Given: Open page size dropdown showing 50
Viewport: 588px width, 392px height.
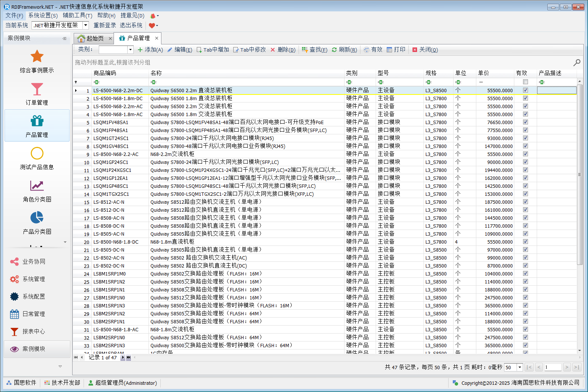Looking at the screenshot, I should [x=519, y=367].
